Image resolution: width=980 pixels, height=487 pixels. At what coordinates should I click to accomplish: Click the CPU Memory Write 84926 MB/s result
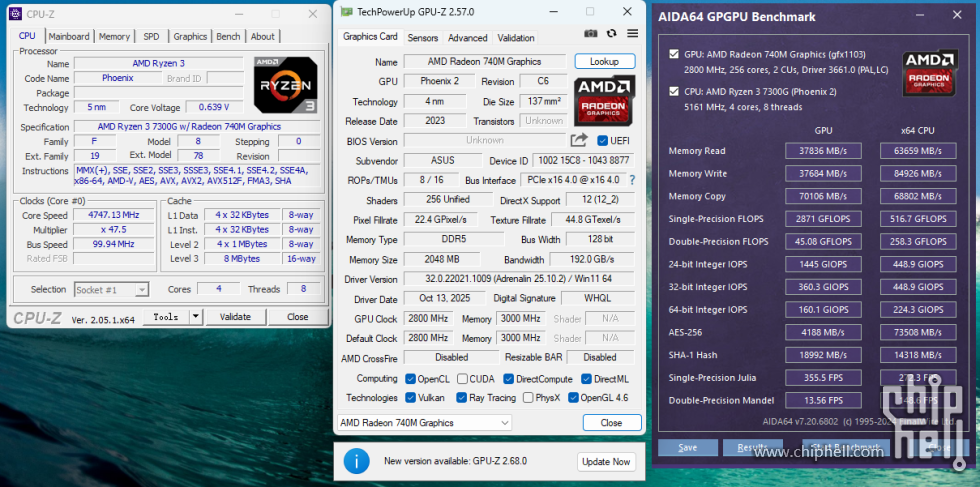[x=918, y=173]
